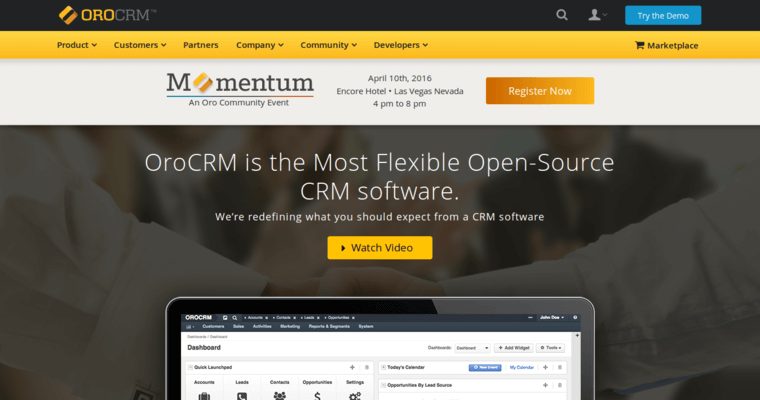Viewport: 760px width, 400px height.
Task: Click the Momentum event logo
Action: [240, 83]
